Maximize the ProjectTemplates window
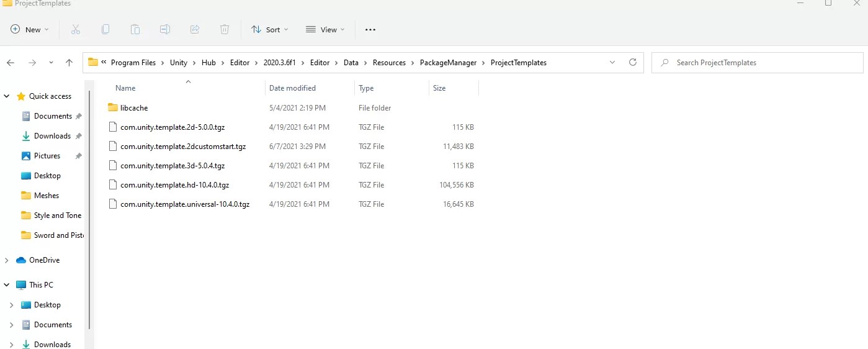Image resolution: width=868 pixels, height=349 pixels. 828,3
